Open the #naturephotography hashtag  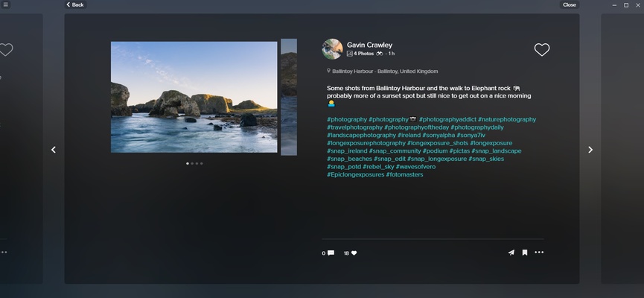(x=507, y=119)
